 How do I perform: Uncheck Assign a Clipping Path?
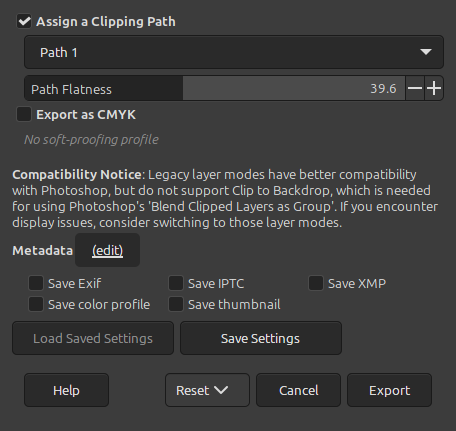click(x=24, y=21)
